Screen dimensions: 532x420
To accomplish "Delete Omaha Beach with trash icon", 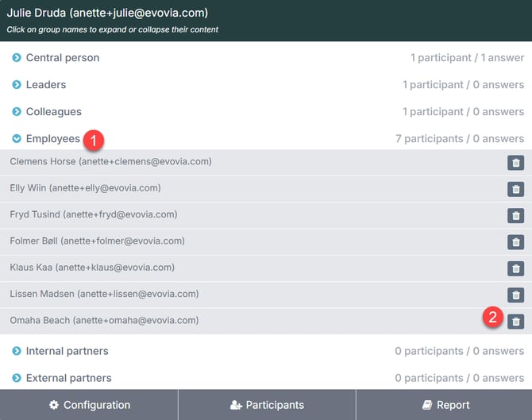I will 515,322.
